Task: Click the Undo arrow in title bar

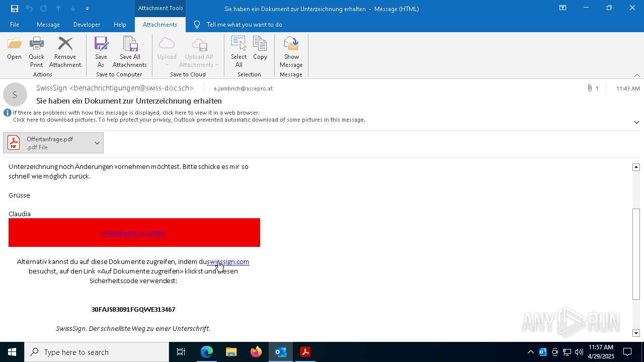Action: click(x=29, y=9)
